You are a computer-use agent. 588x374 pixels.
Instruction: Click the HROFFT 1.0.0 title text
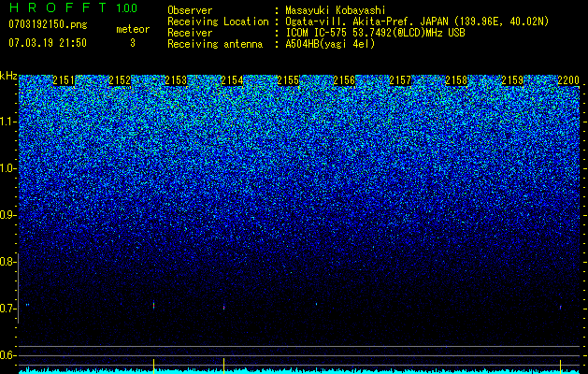point(73,7)
